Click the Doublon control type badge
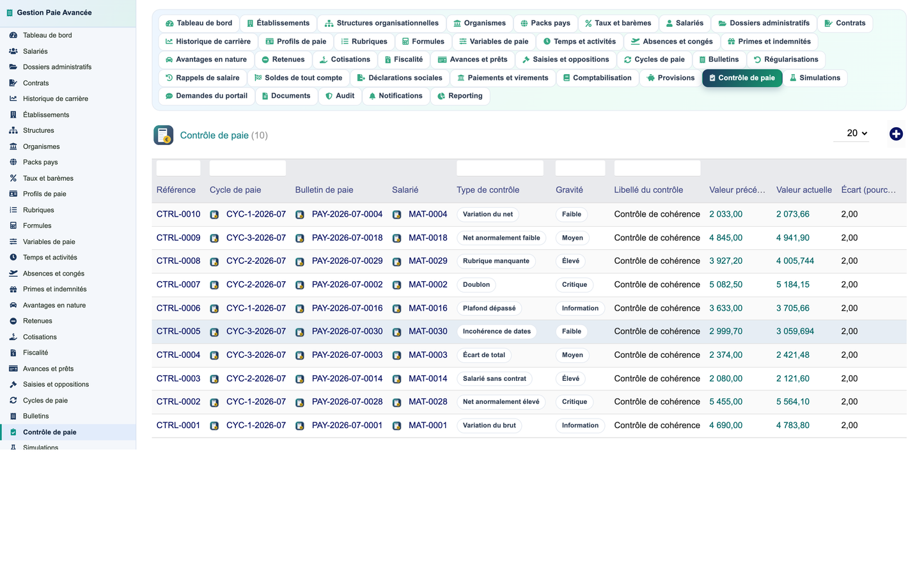 coord(476,285)
